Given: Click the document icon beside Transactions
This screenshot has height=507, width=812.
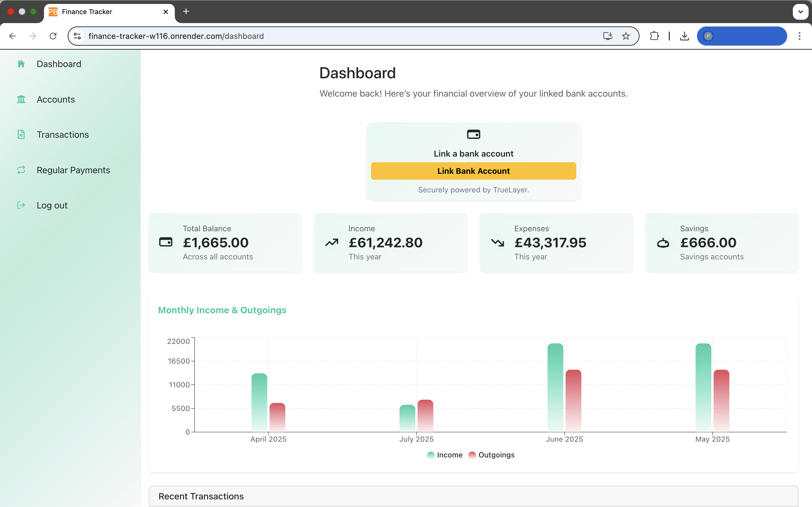Looking at the screenshot, I should point(21,134).
